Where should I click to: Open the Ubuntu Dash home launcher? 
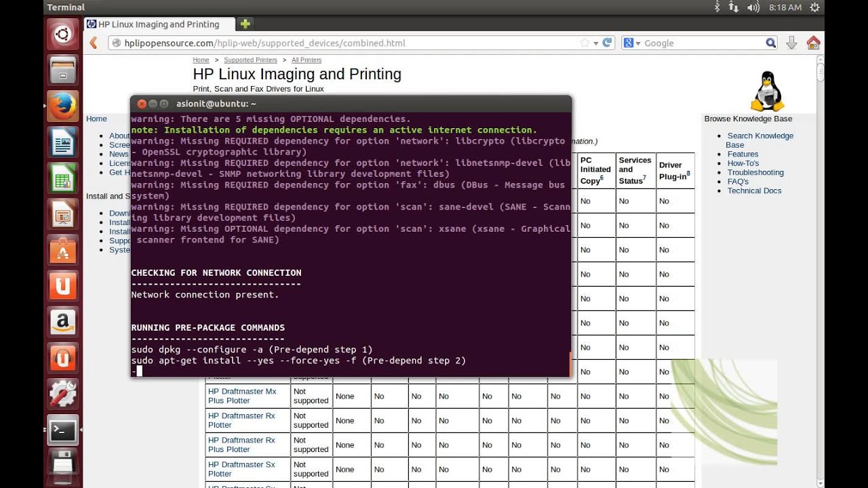(62, 34)
